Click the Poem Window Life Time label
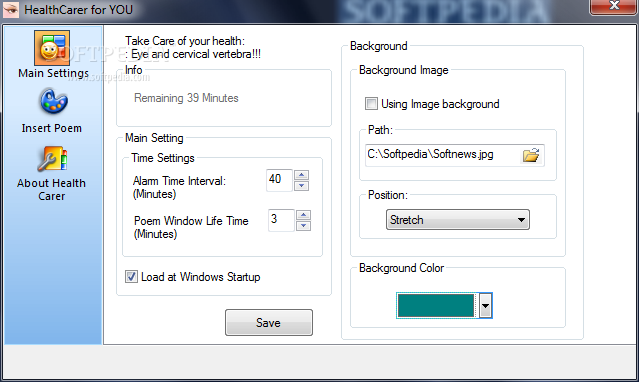 191,227
